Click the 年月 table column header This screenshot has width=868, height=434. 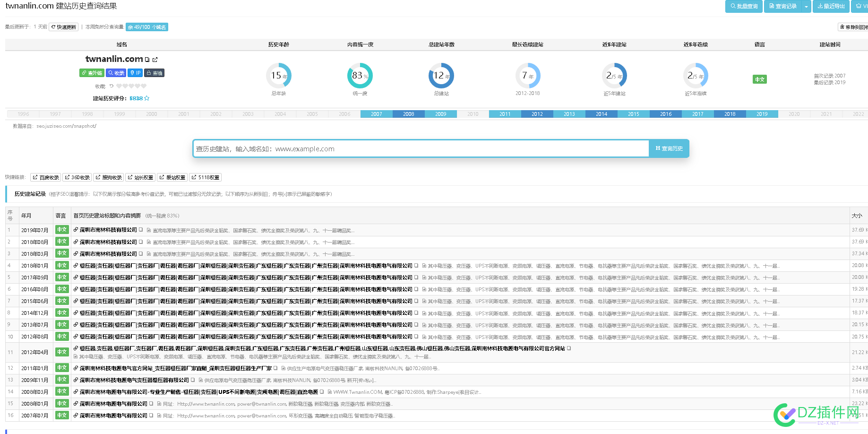pyautogui.click(x=26, y=215)
